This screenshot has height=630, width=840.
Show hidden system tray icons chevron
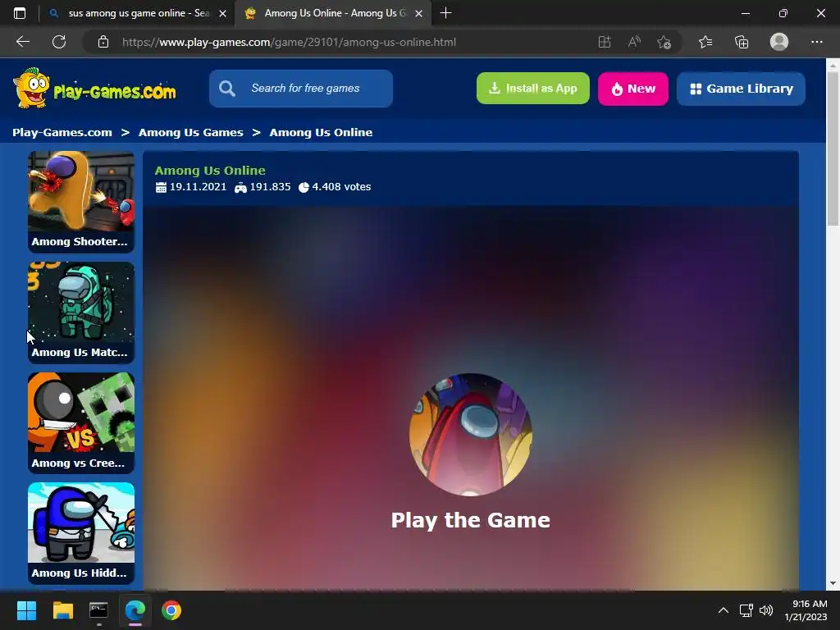(x=724, y=610)
